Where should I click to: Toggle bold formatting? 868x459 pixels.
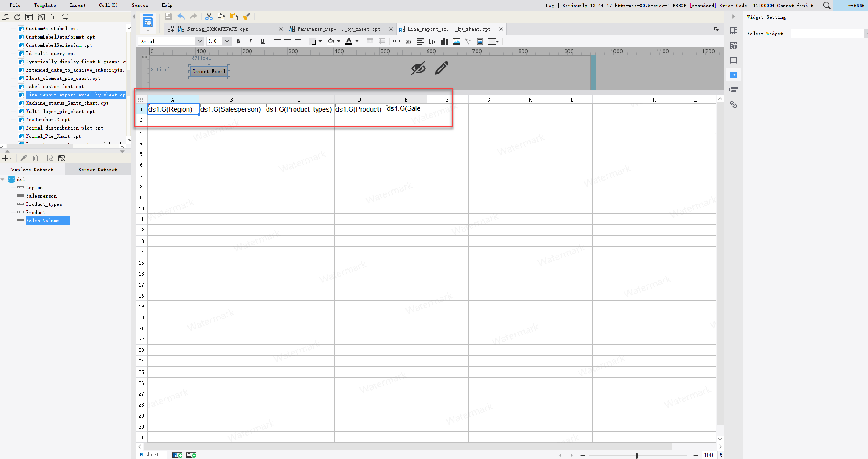(x=238, y=41)
